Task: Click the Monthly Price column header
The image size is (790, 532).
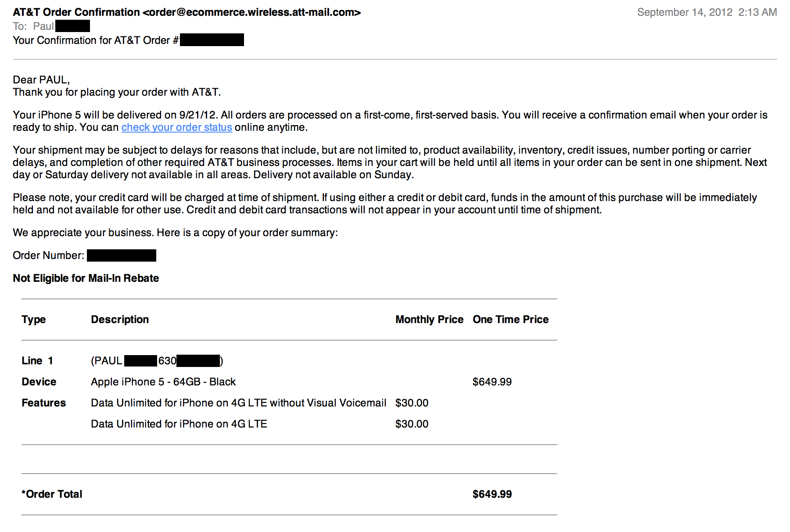Action: [429, 320]
